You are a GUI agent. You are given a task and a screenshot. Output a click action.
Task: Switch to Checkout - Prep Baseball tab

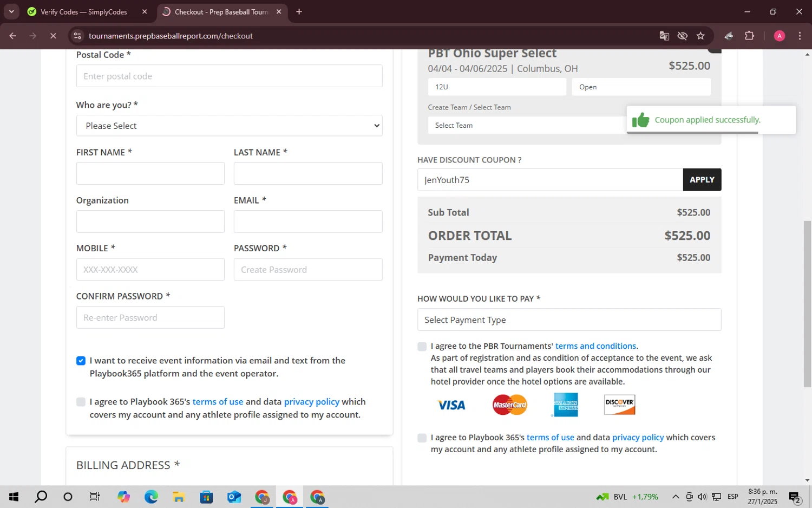pyautogui.click(x=222, y=12)
